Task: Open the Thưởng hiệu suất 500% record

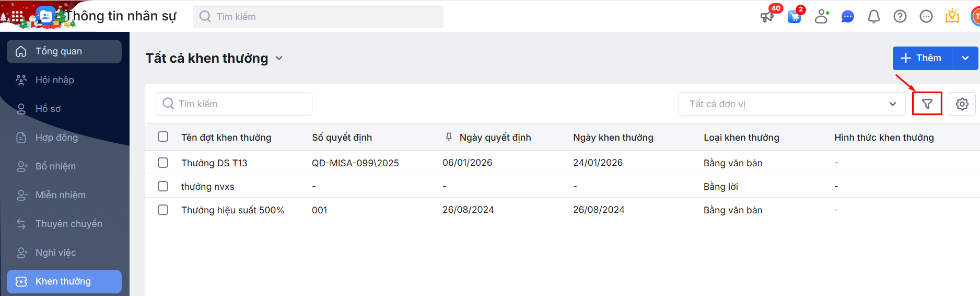Action: tap(232, 210)
